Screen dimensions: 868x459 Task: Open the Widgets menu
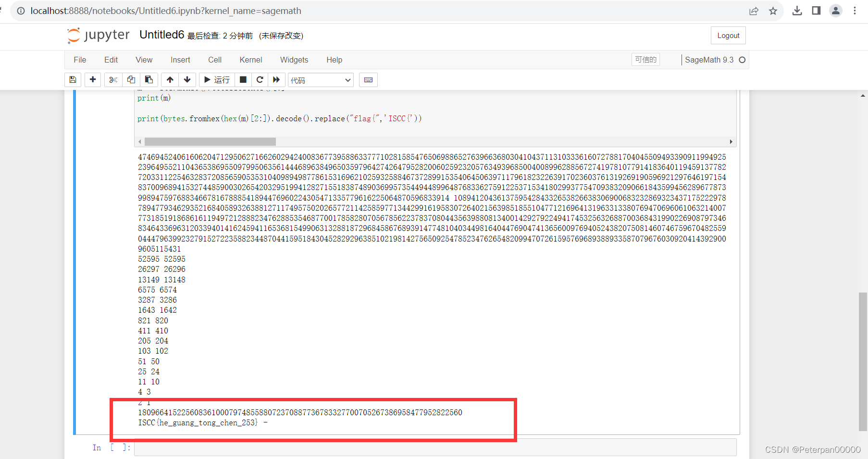(x=294, y=60)
